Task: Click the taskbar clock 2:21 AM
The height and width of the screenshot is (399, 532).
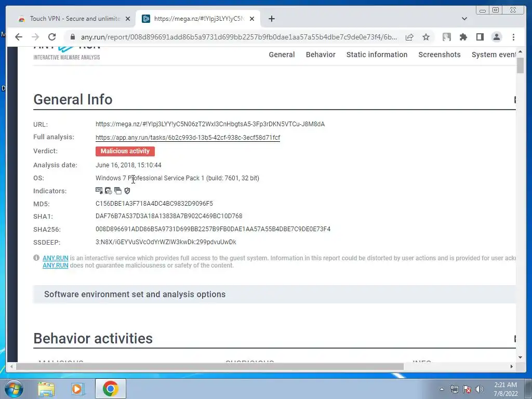Action: (506, 389)
